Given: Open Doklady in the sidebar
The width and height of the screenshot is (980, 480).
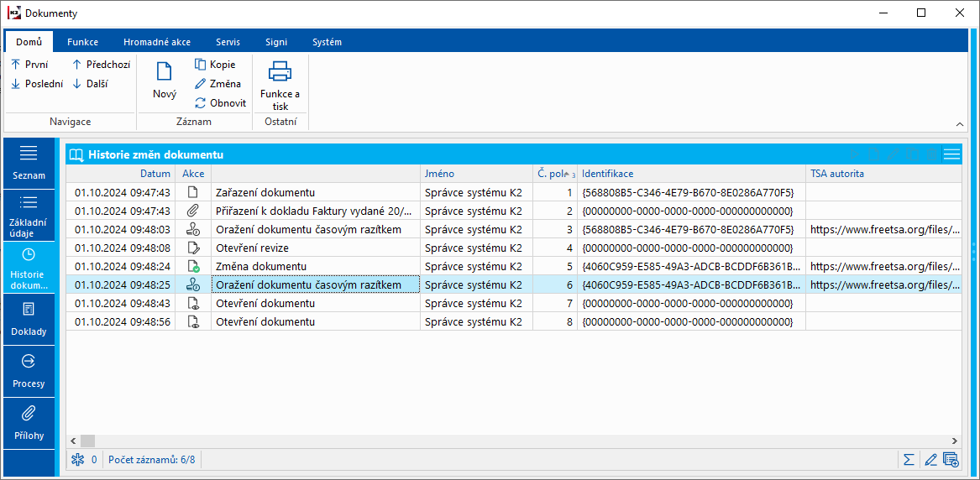Looking at the screenshot, I should pyautogui.click(x=29, y=318).
